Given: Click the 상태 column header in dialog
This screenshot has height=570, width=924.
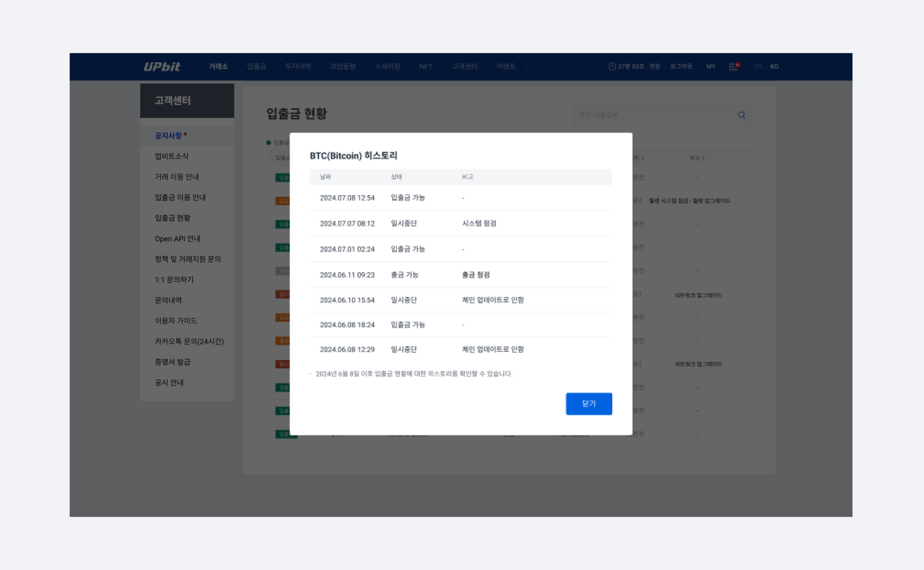Looking at the screenshot, I should tap(396, 177).
